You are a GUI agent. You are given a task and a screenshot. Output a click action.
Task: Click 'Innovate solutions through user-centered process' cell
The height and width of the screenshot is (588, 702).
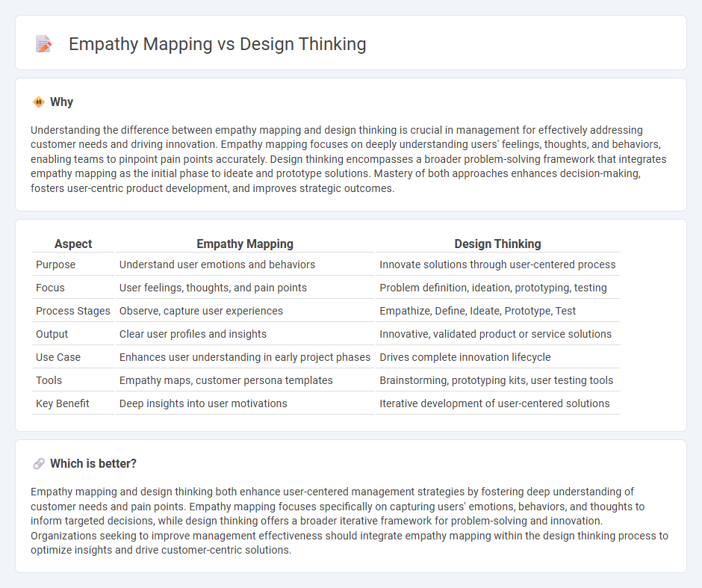tap(497, 264)
